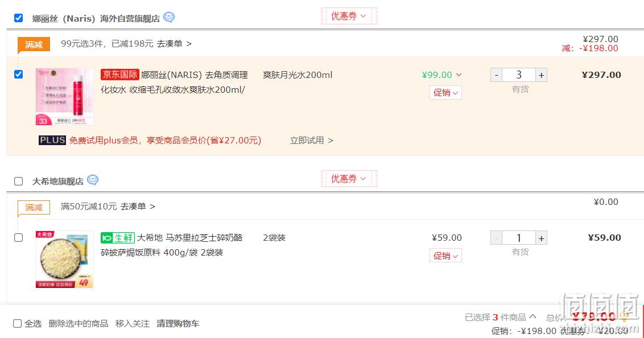Select the 大希地旗舰店 store checkbox
The image size is (644, 338).
coord(18,181)
